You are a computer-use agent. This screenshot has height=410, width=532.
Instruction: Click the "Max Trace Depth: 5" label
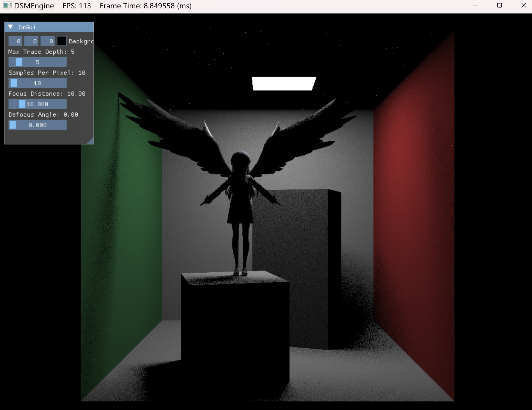[41, 52]
